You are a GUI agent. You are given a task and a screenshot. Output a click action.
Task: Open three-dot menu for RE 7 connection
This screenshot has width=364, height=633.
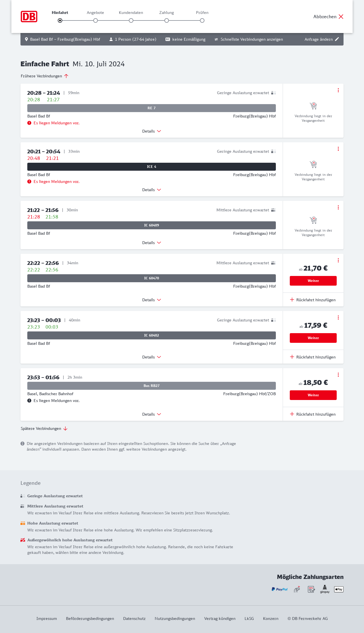[x=338, y=90]
